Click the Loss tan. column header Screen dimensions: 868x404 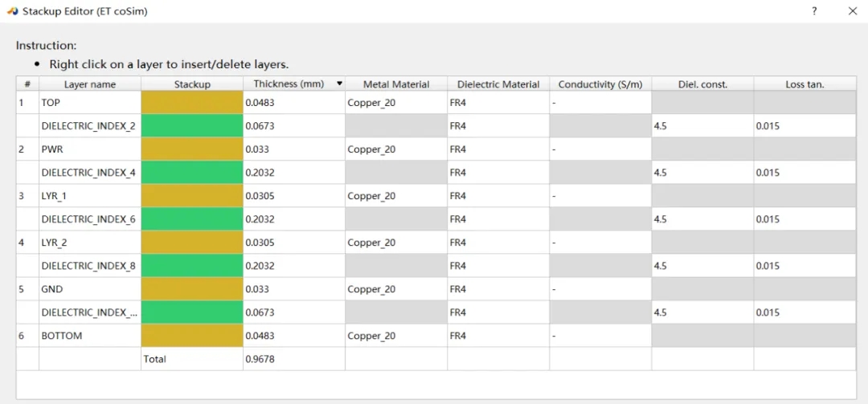point(804,84)
